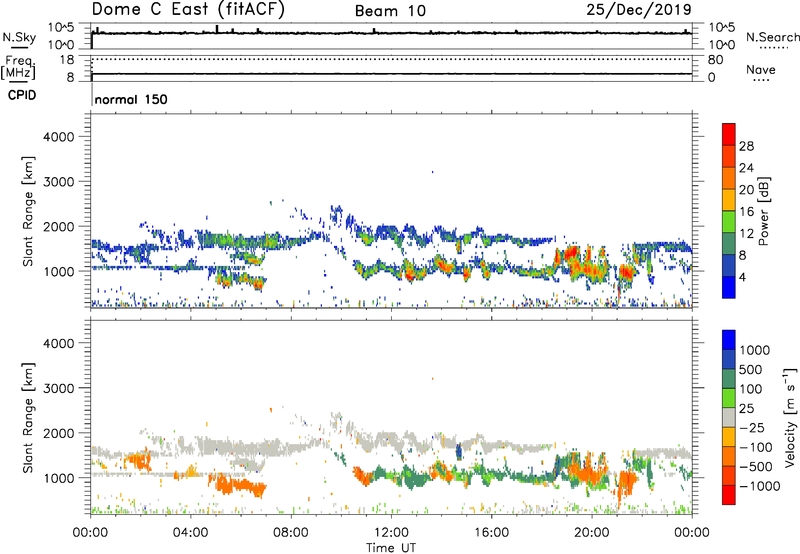
Task: Click the solid frequency line at 8 MHz
Action: coord(391,74)
